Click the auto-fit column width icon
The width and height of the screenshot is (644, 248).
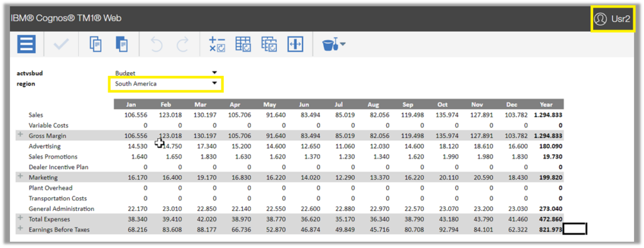click(x=295, y=45)
